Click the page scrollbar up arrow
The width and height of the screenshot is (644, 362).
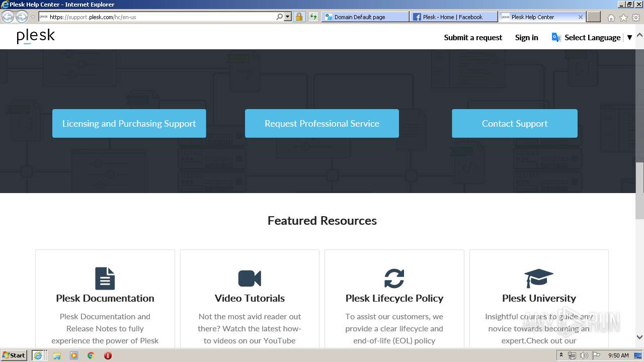click(639, 36)
